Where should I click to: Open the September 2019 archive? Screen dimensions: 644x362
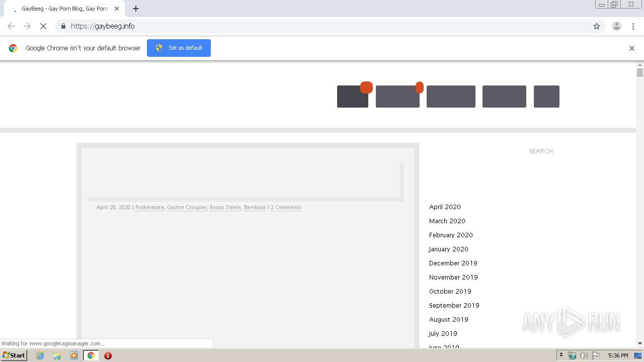(x=454, y=305)
